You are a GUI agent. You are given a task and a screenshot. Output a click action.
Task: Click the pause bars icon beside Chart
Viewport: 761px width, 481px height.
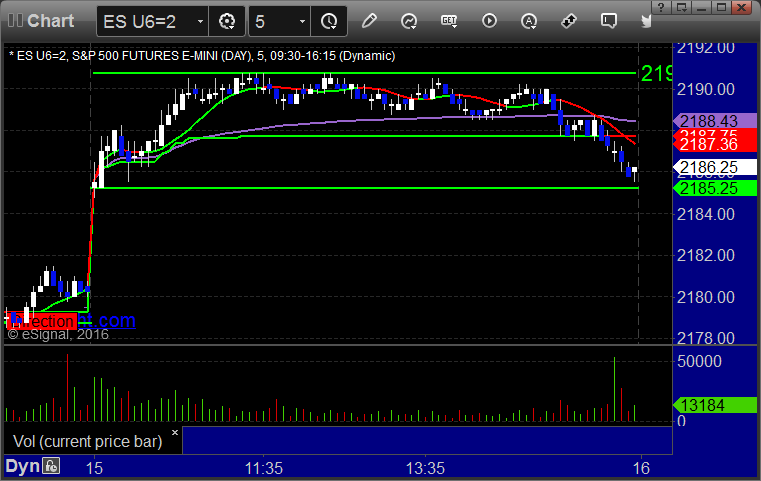click(x=15, y=20)
